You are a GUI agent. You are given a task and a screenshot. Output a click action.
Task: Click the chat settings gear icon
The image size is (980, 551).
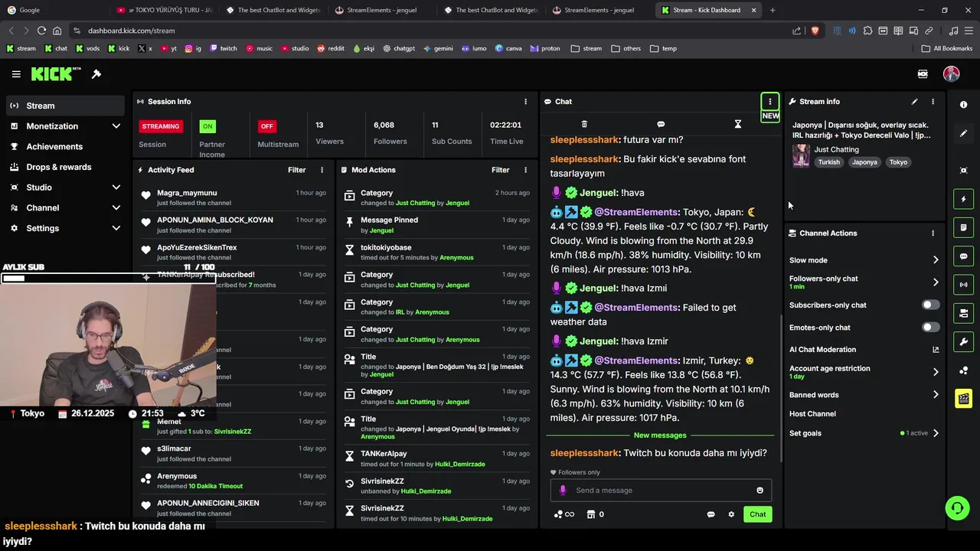click(x=731, y=514)
